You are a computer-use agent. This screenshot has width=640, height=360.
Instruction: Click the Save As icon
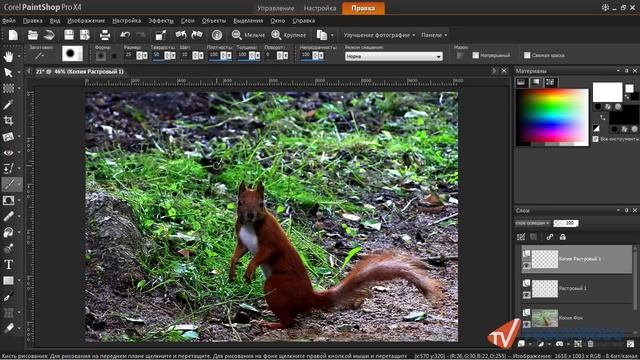click(84, 35)
